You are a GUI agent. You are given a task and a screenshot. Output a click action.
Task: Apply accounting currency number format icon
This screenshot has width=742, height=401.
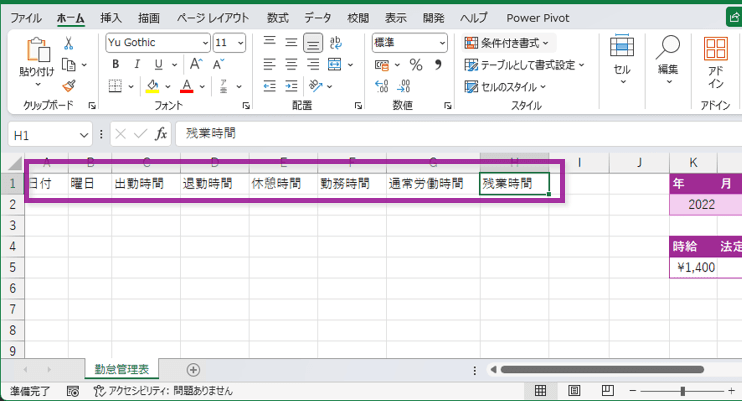click(382, 65)
